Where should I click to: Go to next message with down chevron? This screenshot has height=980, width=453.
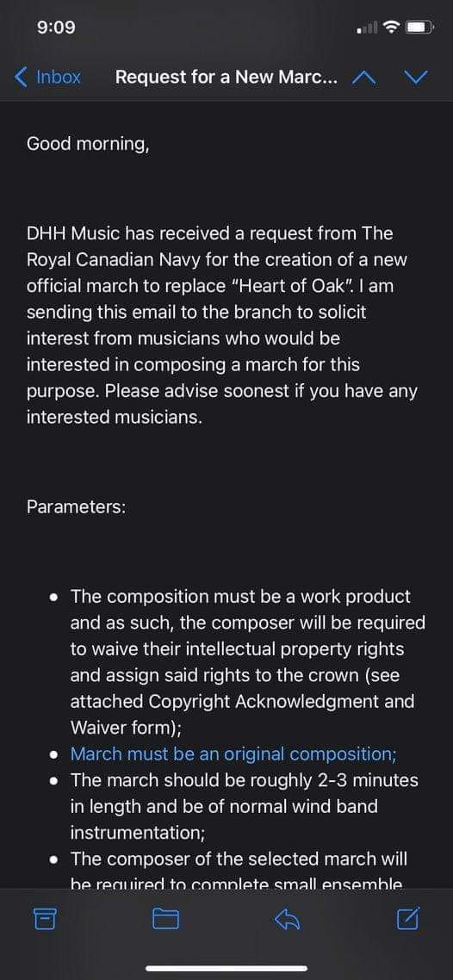[416, 78]
